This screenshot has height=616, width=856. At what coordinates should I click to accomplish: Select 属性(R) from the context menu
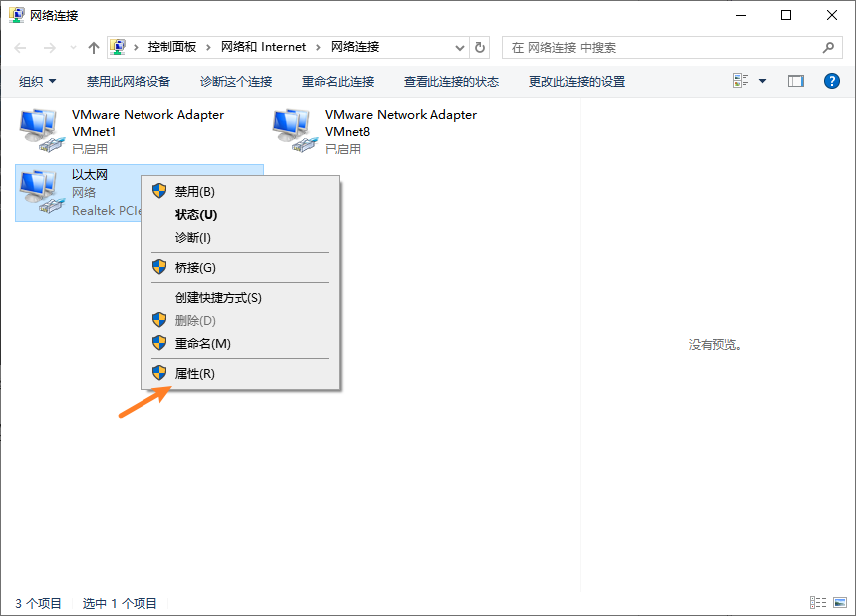click(194, 373)
